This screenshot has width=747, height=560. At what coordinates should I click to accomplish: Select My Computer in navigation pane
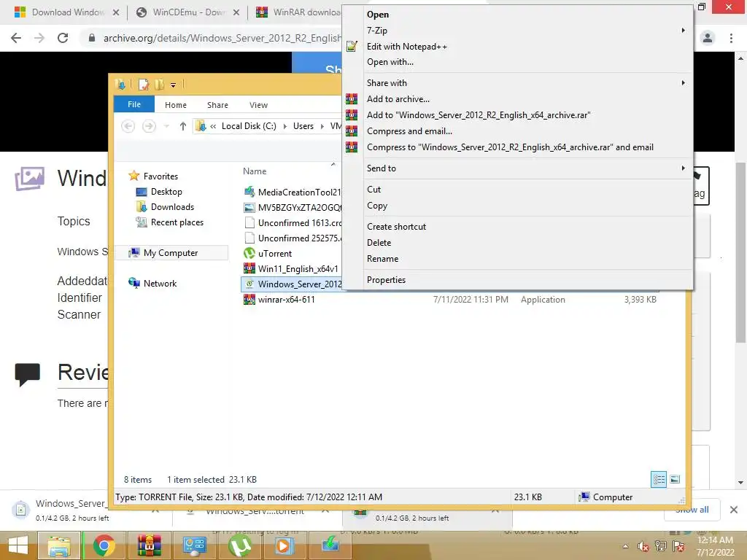(171, 253)
